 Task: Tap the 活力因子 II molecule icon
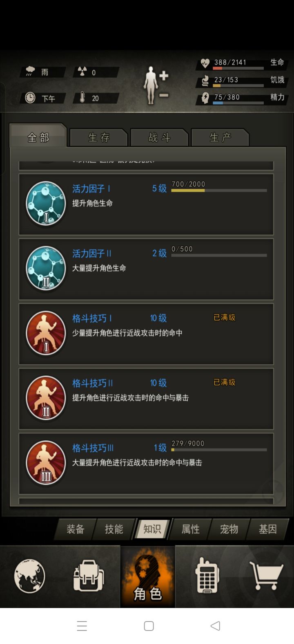(x=46, y=268)
